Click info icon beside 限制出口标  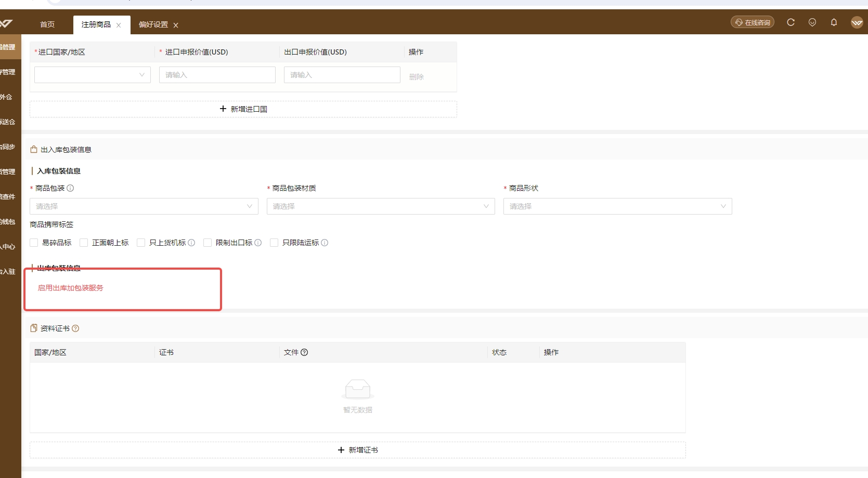click(x=258, y=243)
